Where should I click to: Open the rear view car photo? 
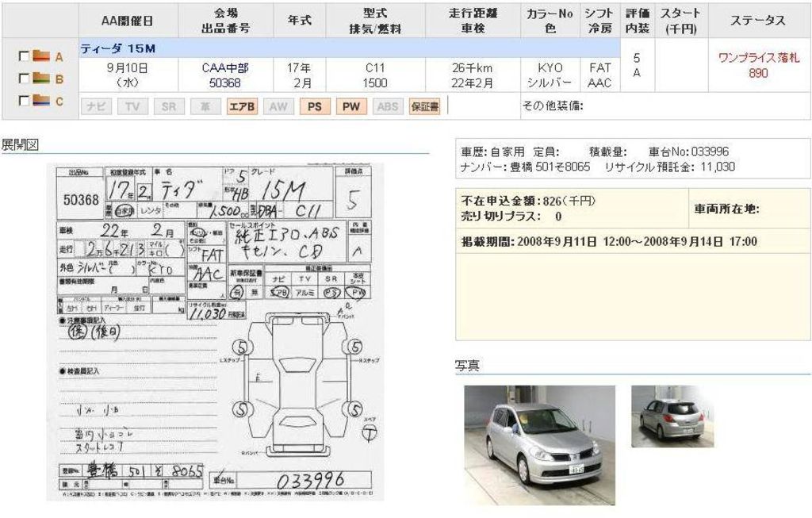pyautogui.click(x=672, y=416)
